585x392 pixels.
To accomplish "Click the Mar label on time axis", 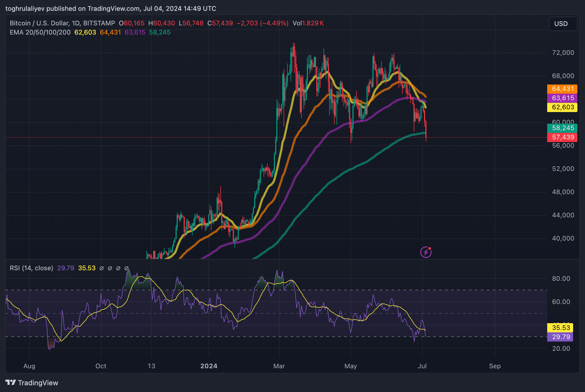I will pos(279,366).
